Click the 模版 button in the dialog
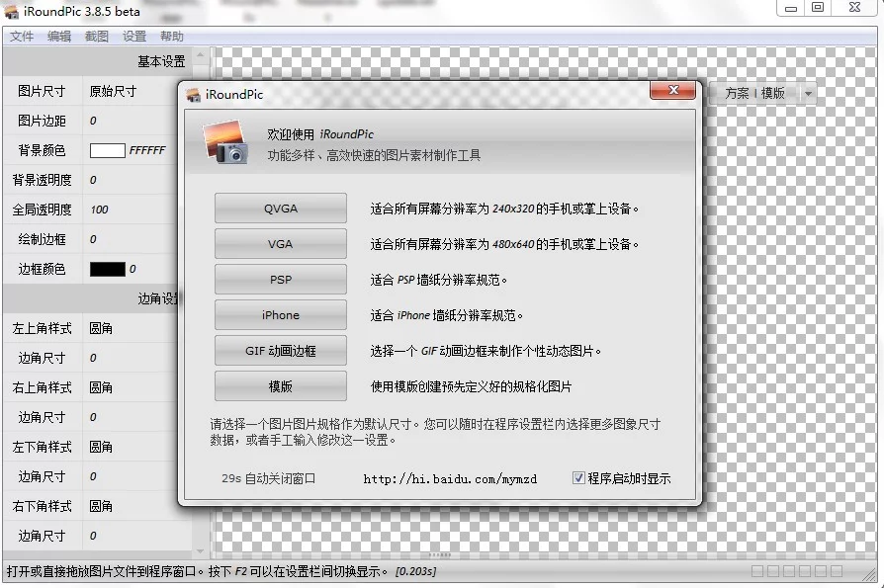The image size is (884, 588). pyautogui.click(x=280, y=386)
